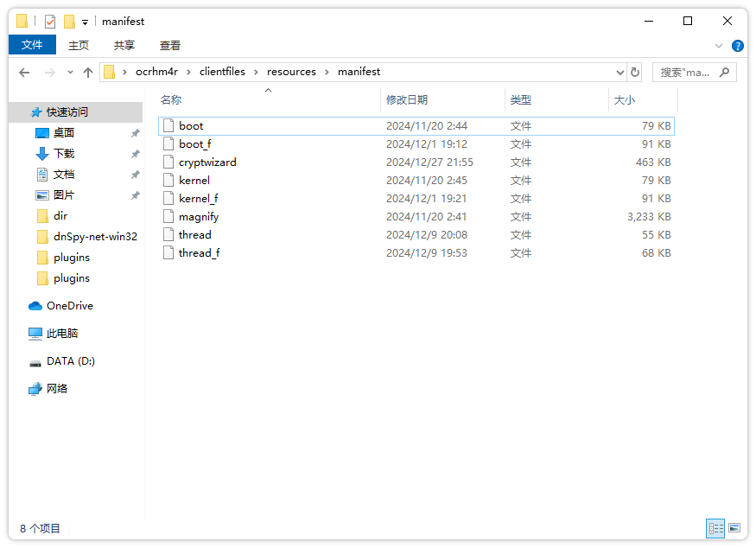756x548 pixels.
Task: Click the search box for manifest folder
Action: point(687,73)
